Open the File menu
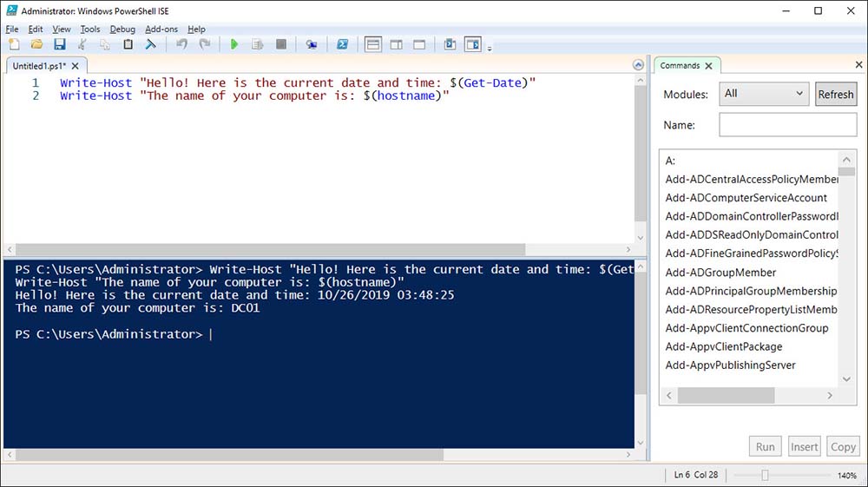 (x=12, y=29)
